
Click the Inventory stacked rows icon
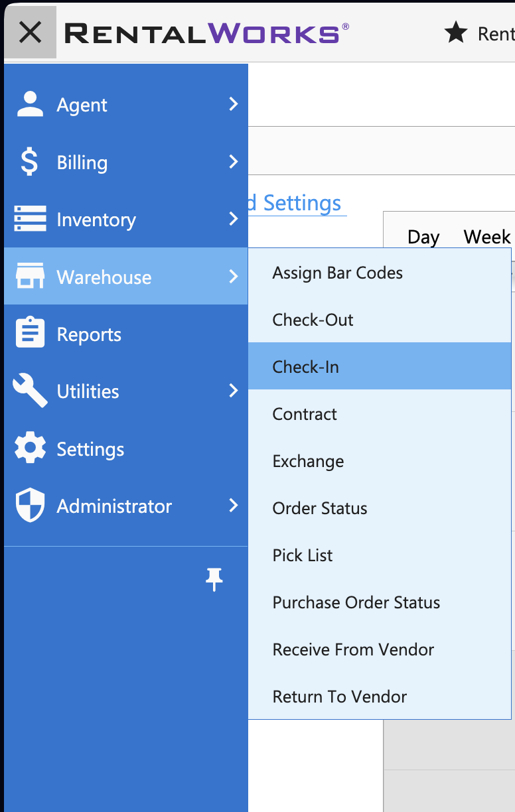[x=30, y=220]
